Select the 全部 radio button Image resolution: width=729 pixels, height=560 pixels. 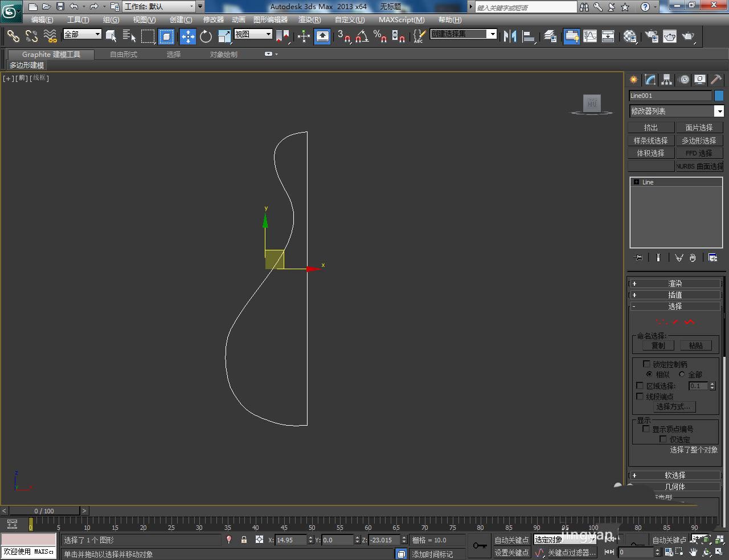click(x=682, y=374)
